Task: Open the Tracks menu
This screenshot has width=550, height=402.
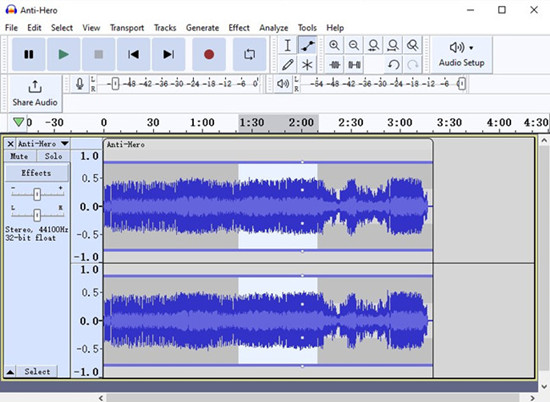Action: [165, 28]
